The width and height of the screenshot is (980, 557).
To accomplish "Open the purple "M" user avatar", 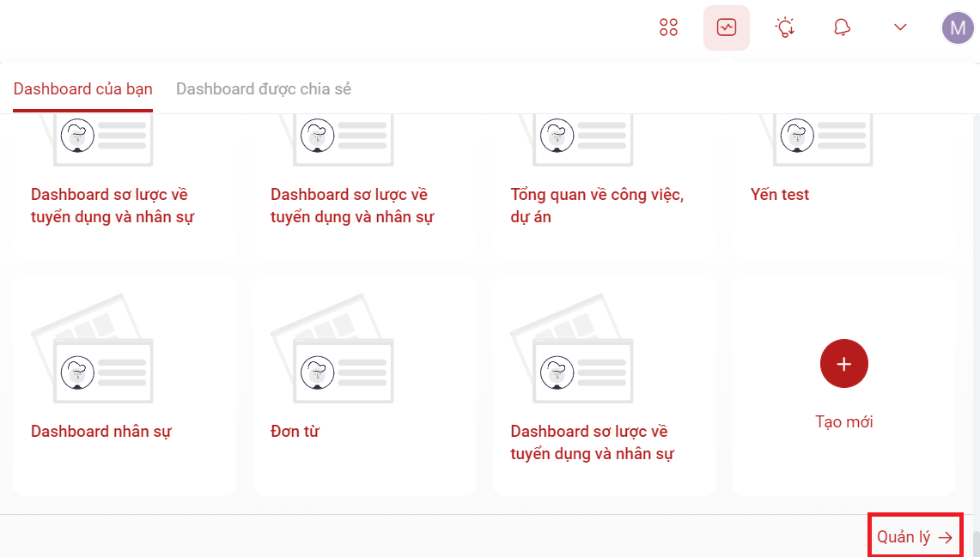I will [958, 27].
